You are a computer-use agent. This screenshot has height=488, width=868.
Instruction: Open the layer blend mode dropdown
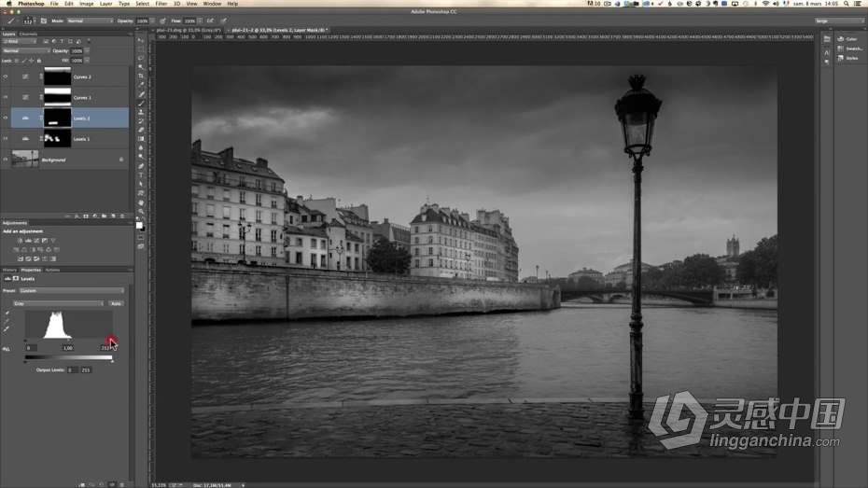26,50
